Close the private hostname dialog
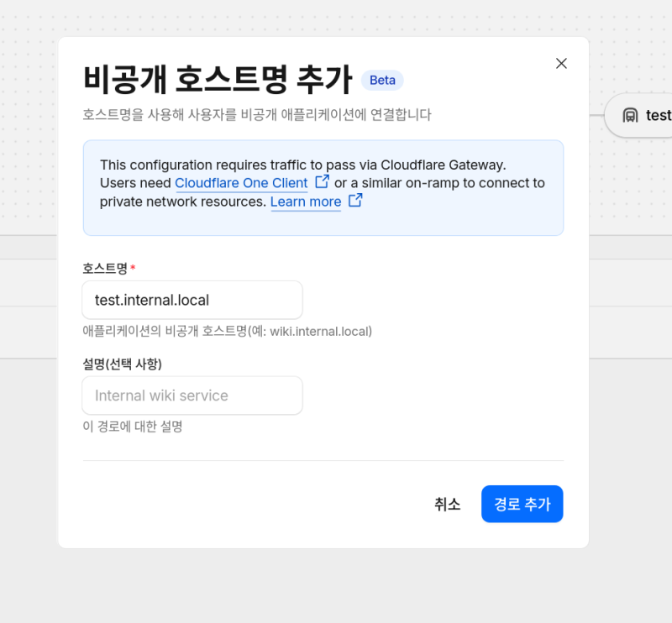 click(561, 64)
